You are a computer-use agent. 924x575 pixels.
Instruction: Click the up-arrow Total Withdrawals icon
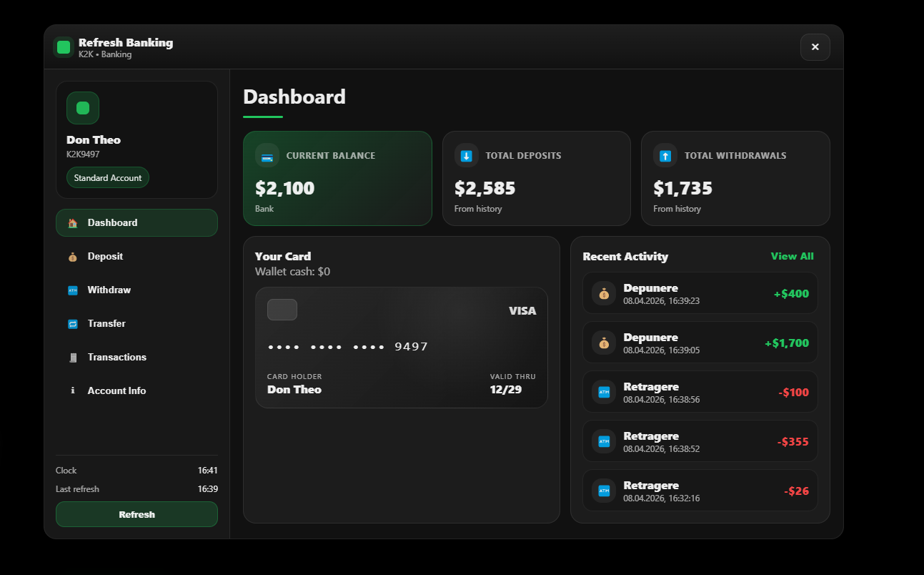coord(665,156)
